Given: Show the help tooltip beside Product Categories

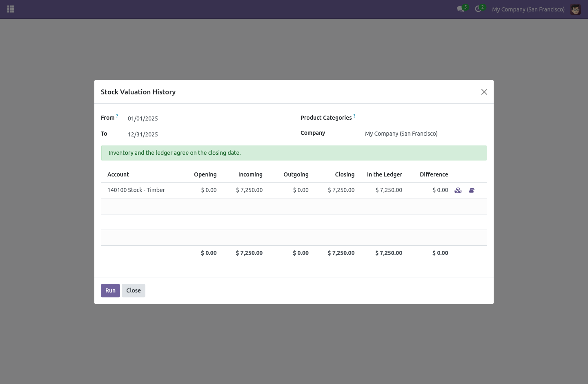Looking at the screenshot, I should 354,116.
